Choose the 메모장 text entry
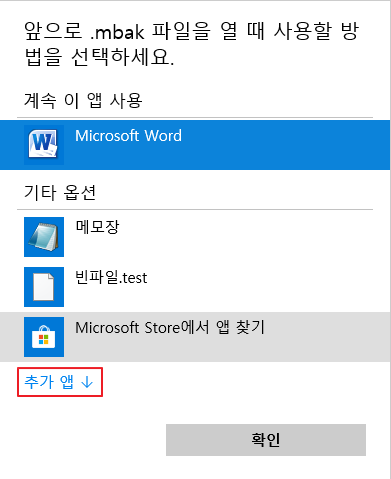391x479 pixels. (97, 227)
